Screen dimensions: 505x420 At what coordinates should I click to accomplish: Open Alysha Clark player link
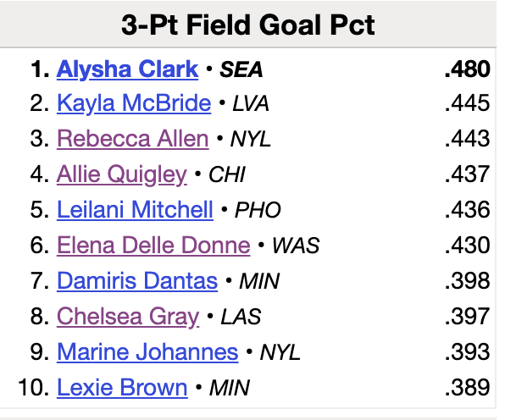pyautogui.click(x=128, y=69)
